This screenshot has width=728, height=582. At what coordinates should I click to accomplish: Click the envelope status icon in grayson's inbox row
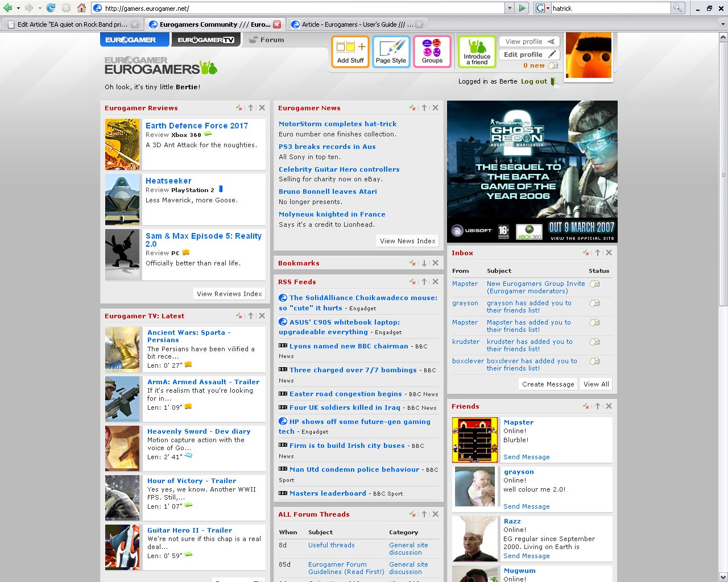pyautogui.click(x=595, y=303)
